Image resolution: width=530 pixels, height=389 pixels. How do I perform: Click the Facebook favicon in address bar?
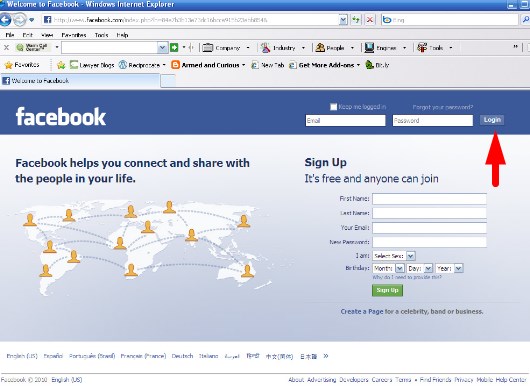coord(48,20)
